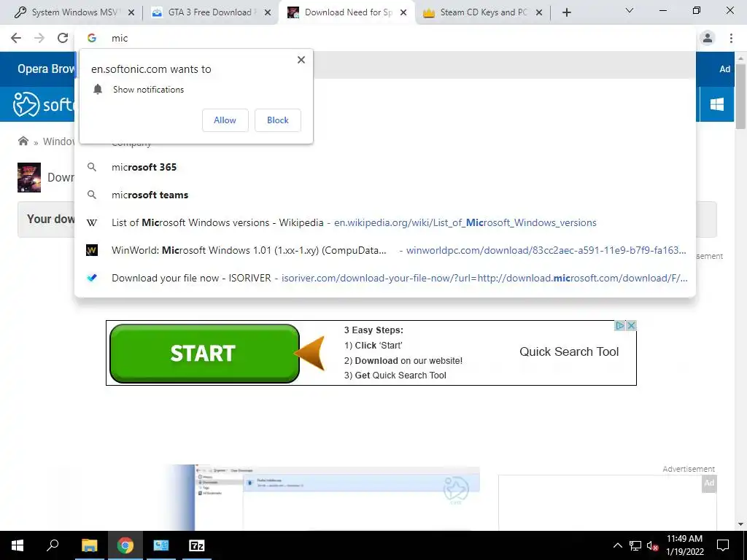Go to Softonic home breadcrumb icon
This screenshot has height=560, width=747.
[x=23, y=141]
